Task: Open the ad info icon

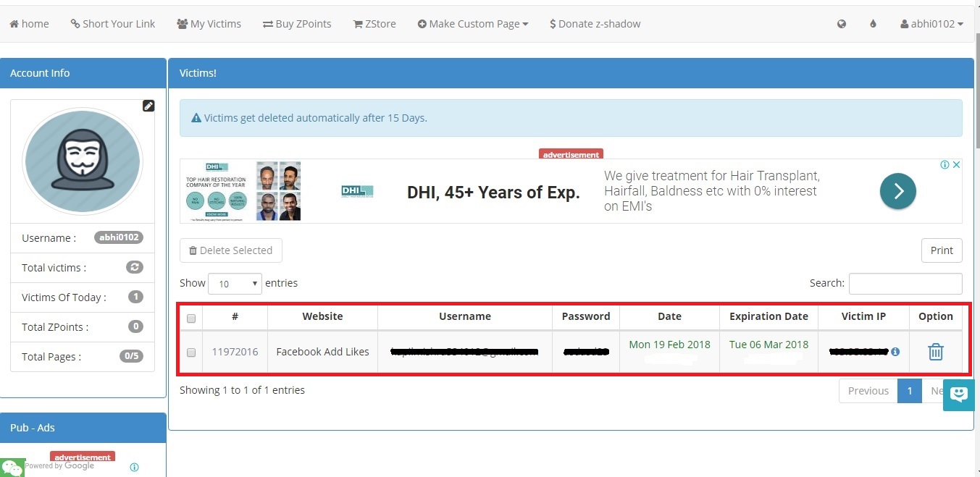Action: (945, 165)
